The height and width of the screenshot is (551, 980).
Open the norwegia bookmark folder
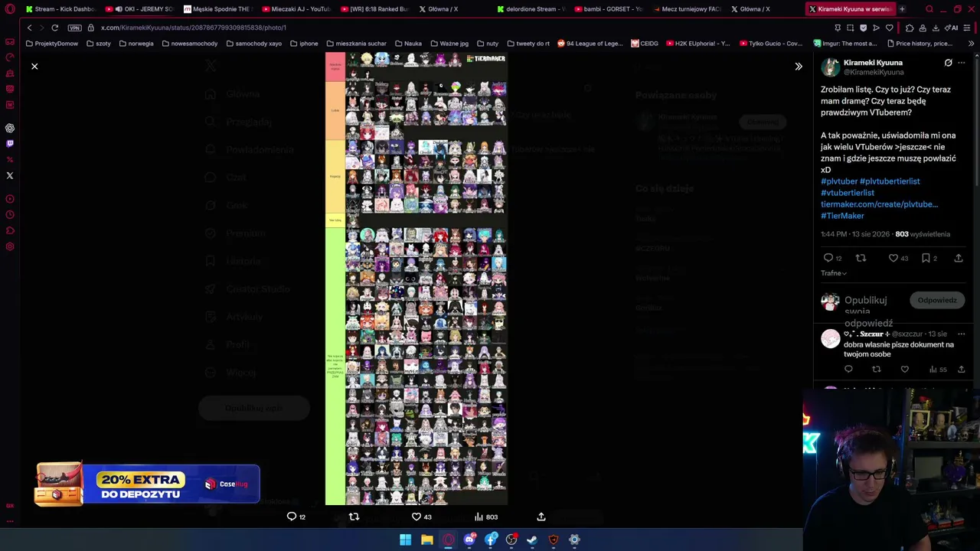tap(136, 44)
